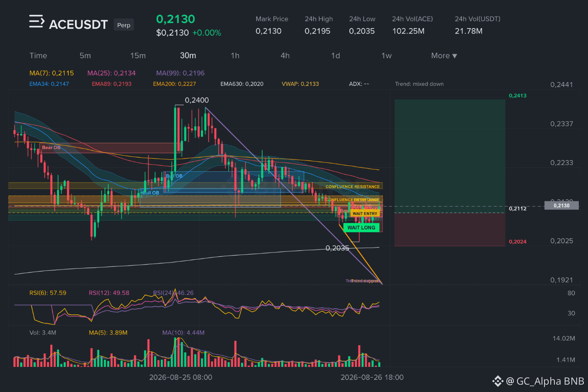Click the volume MA(5): 3.89M label
The width and height of the screenshot is (588, 392).
108,333
